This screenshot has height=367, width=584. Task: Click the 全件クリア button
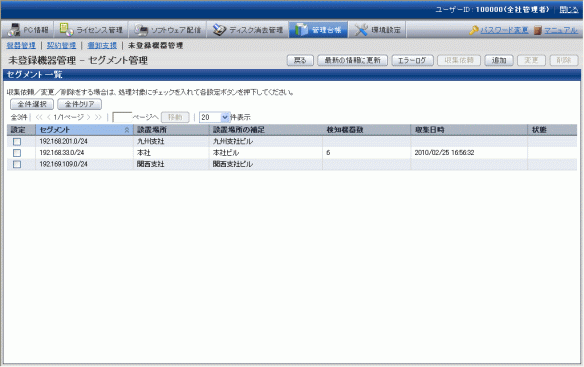coord(80,104)
